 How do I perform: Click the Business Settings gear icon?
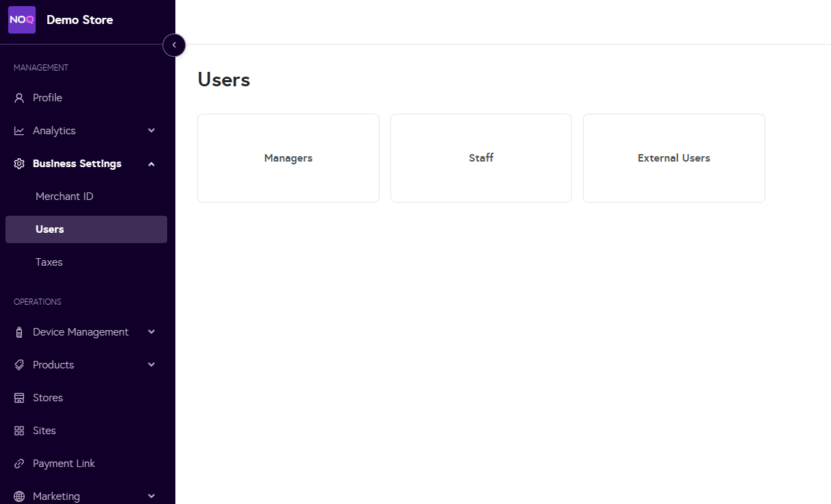(x=19, y=164)
